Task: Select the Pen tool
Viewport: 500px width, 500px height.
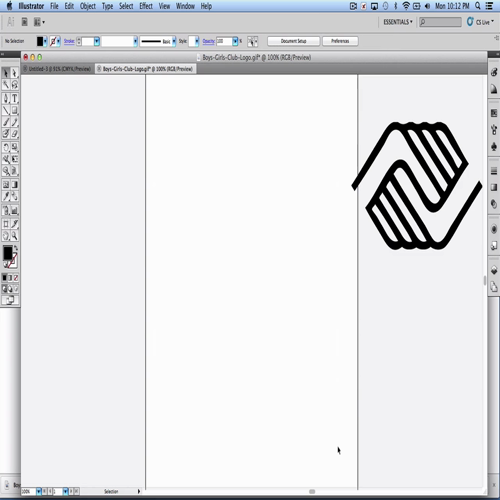Action: 6,98
